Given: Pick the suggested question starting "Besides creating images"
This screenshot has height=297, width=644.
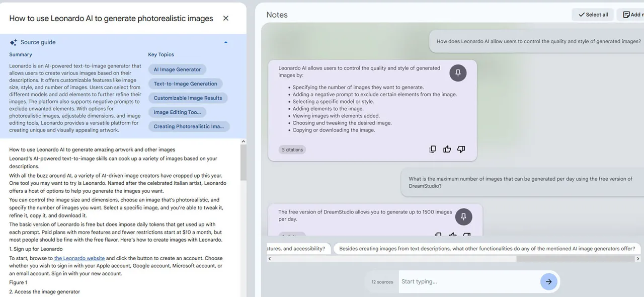Looking at the screenshot, I should (x=487, y=249).
